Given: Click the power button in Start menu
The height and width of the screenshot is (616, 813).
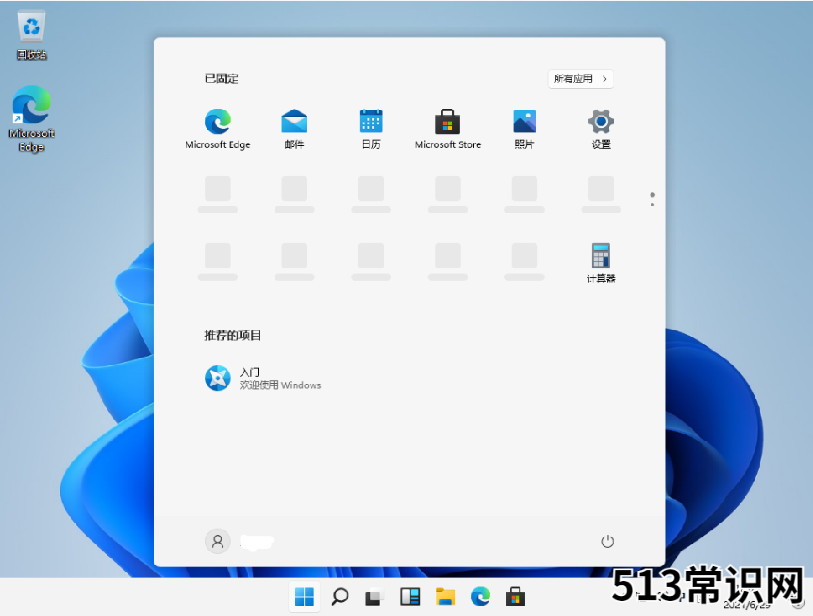Looking at the screenshot, I should click(x=607, y=541).
